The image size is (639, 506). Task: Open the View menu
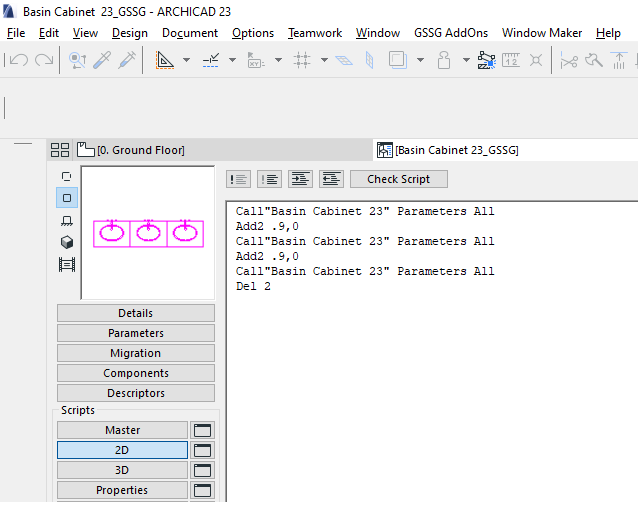point(85,33)
